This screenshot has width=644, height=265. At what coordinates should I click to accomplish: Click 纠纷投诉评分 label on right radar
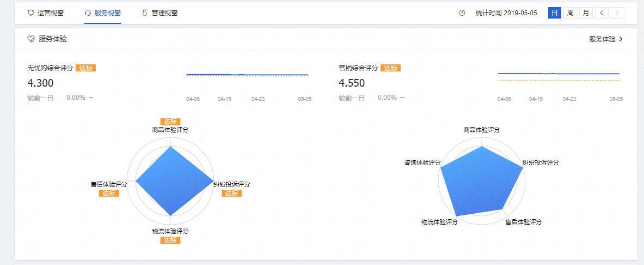[541, 162]
